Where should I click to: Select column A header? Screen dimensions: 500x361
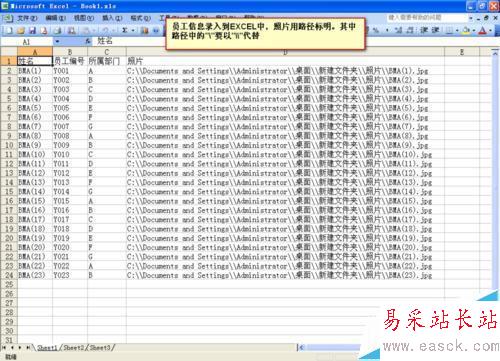point(35,52)
